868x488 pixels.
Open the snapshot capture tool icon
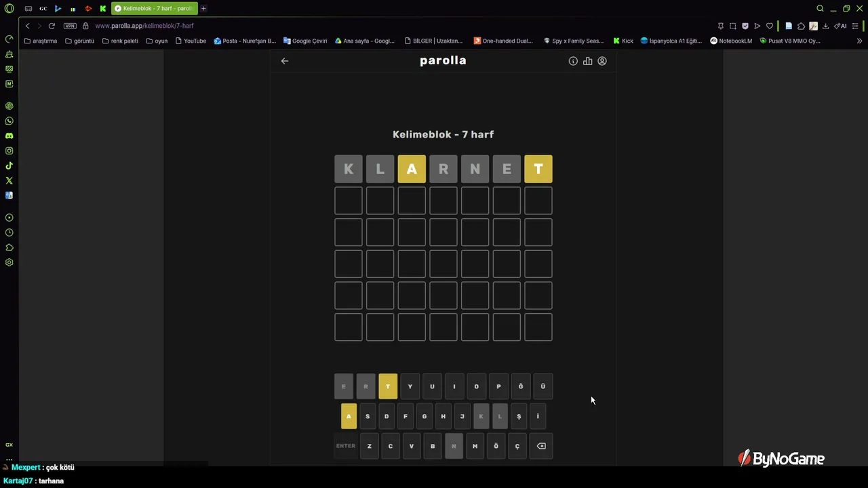pos(733,26)
